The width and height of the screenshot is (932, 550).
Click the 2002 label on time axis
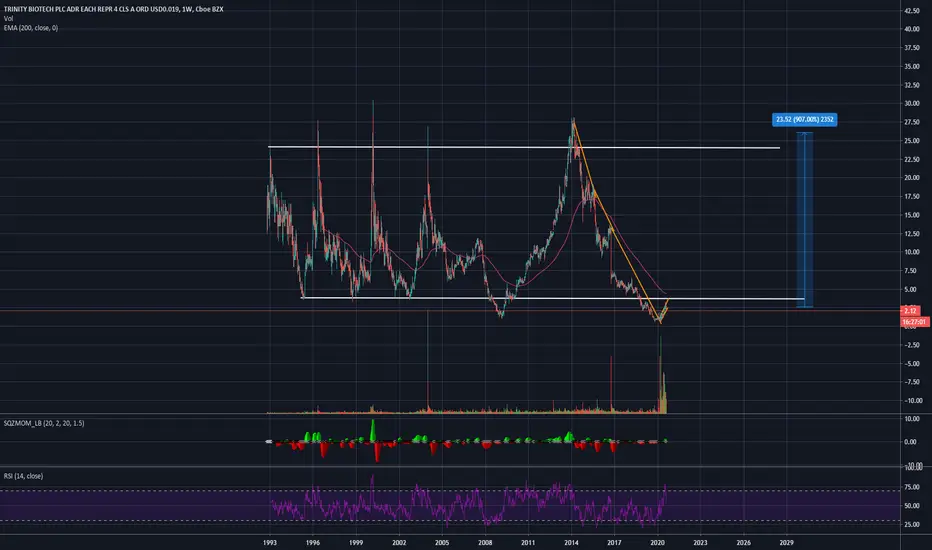[x=399, y=542]
